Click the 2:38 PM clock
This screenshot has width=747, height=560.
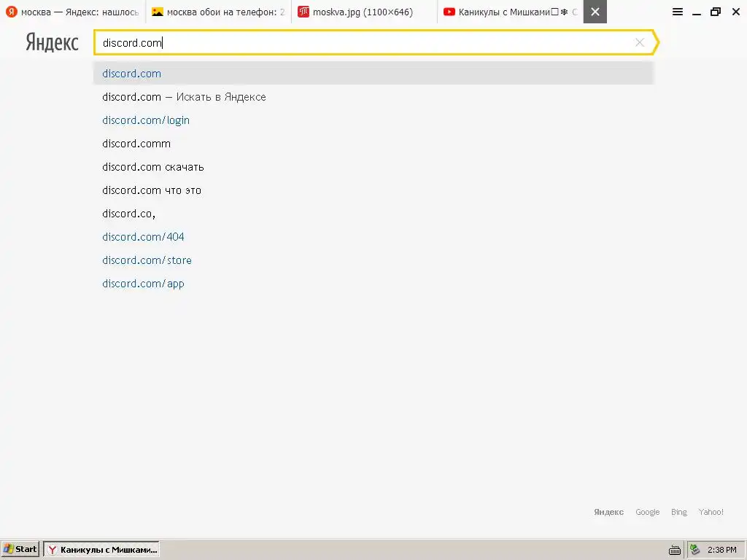721,550
